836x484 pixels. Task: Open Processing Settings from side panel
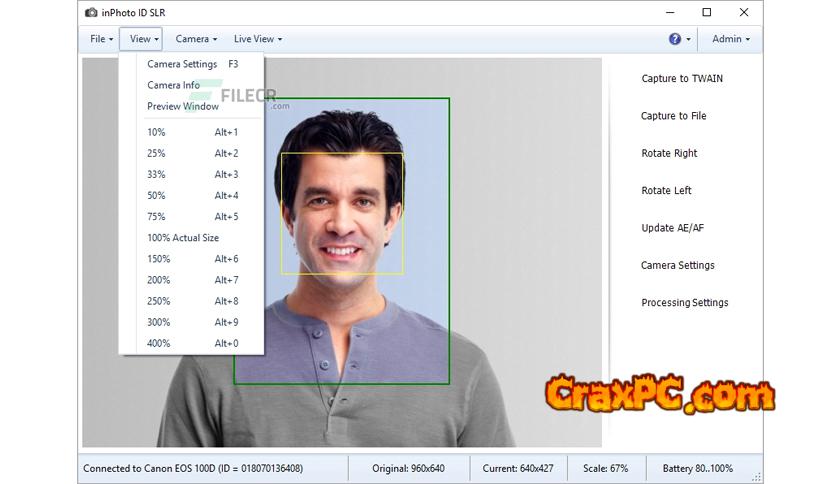click(x=684, y=303)
